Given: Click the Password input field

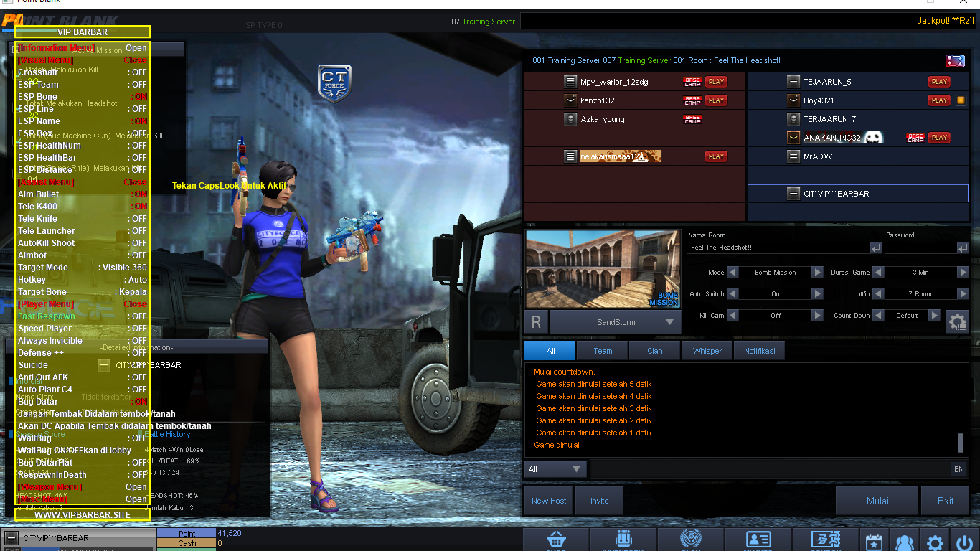Looking at the screenshot, I should (920, 248).
